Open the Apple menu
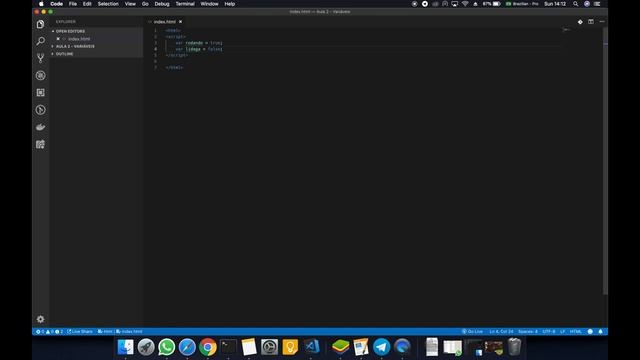 click(41, 4)
